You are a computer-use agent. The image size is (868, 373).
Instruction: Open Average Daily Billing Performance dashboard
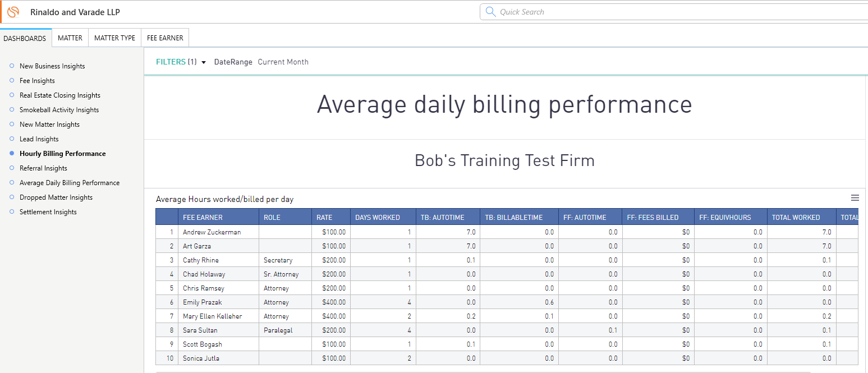point(69,183)
